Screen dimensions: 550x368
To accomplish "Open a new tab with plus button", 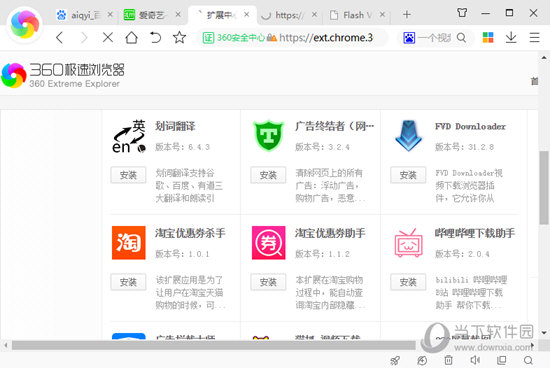I will [407, 14].
